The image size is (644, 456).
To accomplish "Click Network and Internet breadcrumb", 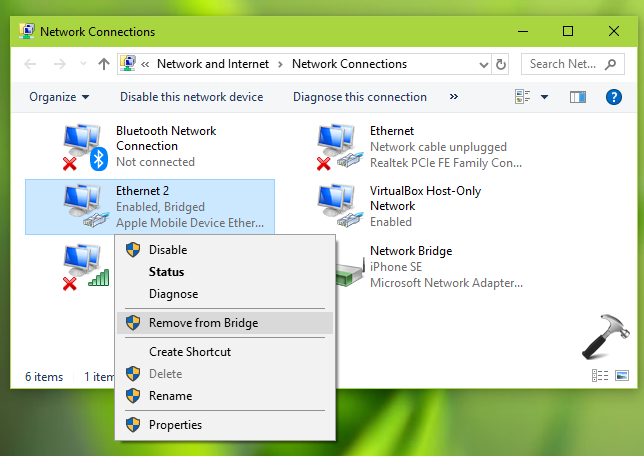I will pos(212,64).
